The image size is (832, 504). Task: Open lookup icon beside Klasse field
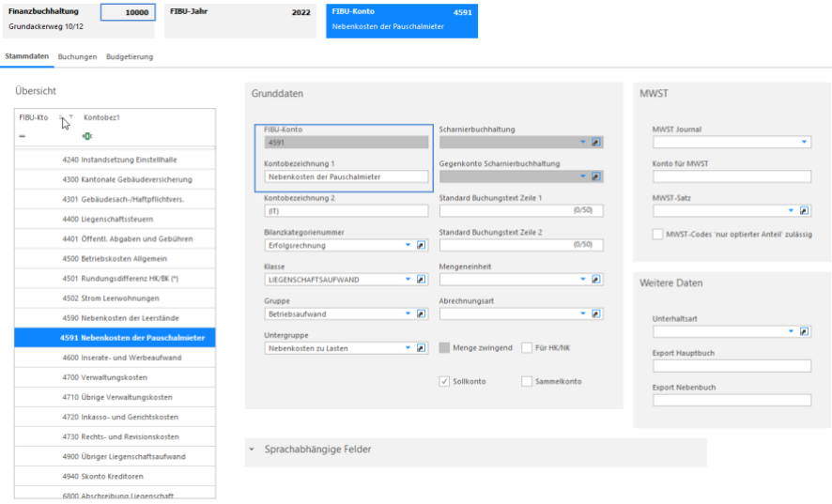click(421, 279)
